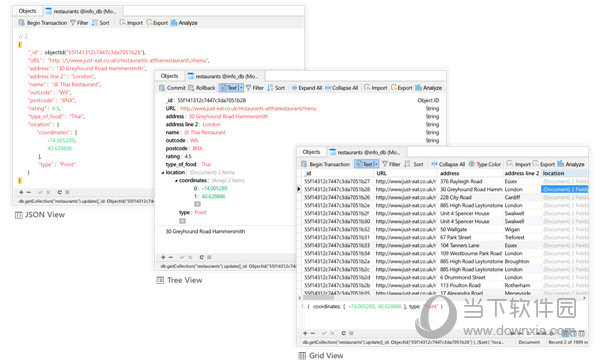Image resolution: width=600 pixels, height=360 pixels.
Task: Click the horizontal scrollbar in Grid View
Action: 318,297
